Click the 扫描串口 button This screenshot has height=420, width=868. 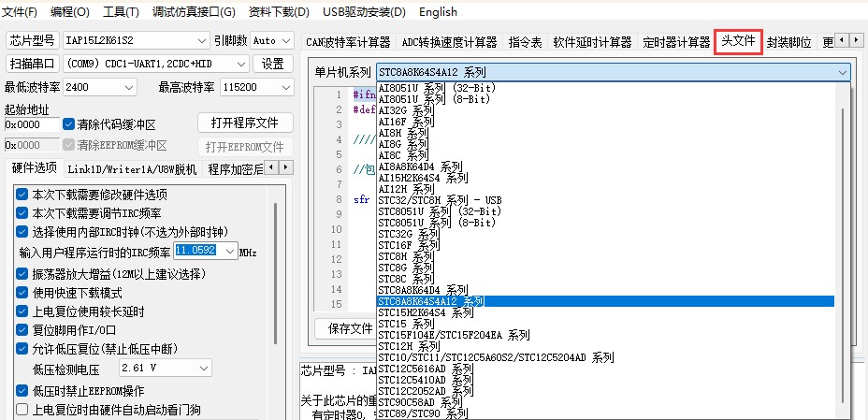click(33, 64)
